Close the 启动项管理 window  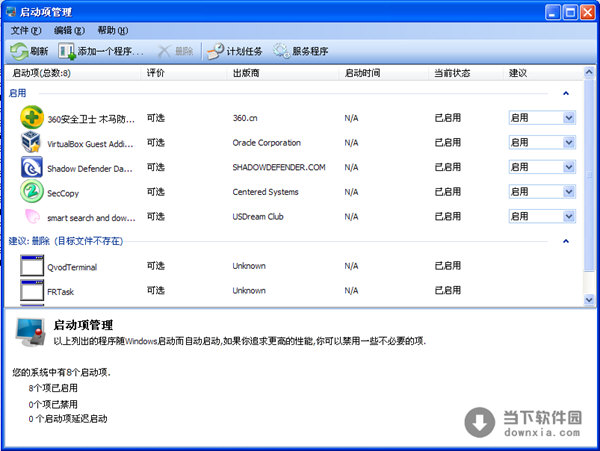[587, 12]
